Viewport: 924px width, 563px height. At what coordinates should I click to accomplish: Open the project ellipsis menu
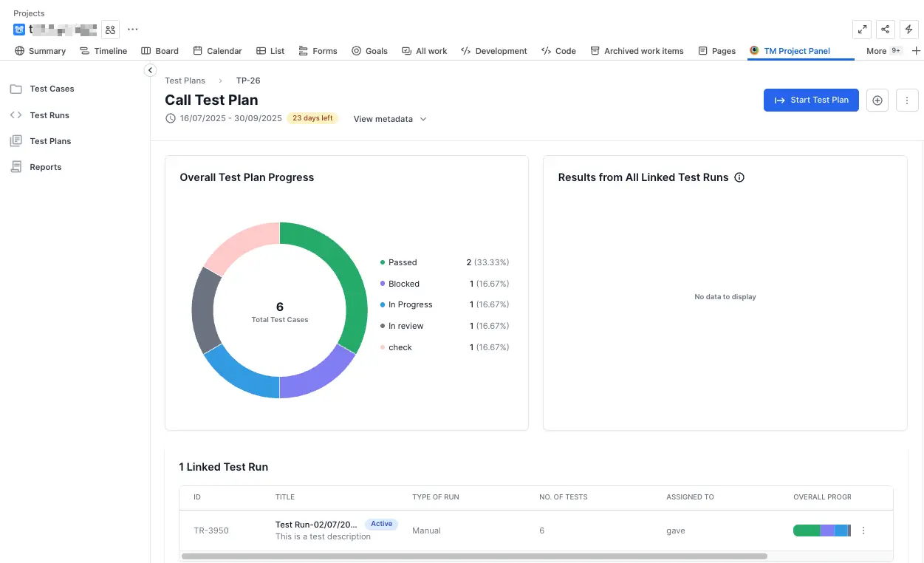pos(132,30)
